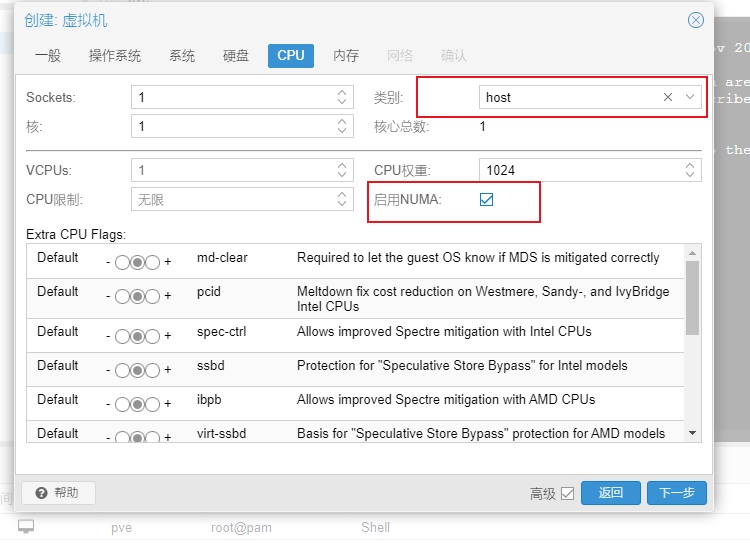Open the CPU type dropdown arrow
The image size is (750, 543).
click(x=689, y=97)
